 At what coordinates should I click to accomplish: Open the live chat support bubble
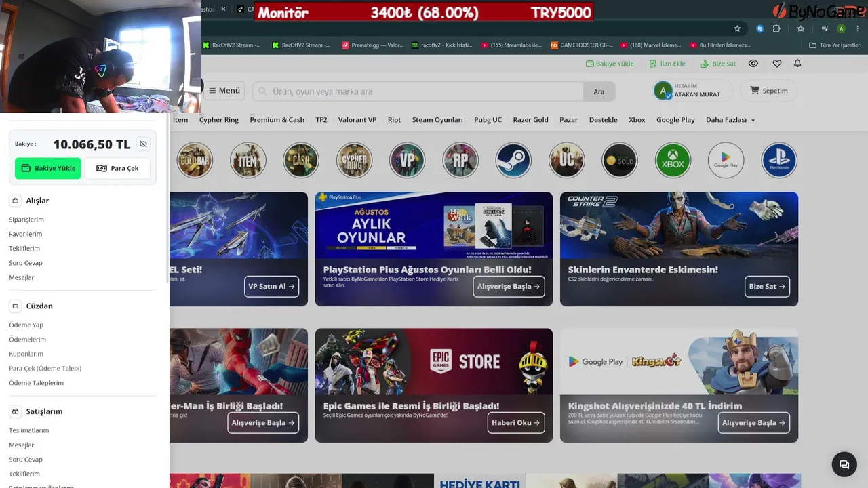[844, 464]
